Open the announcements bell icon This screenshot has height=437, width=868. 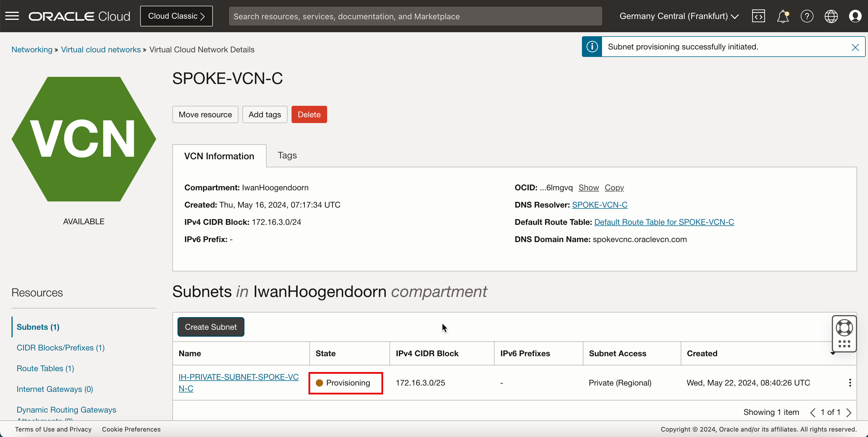tap(782, 16)
